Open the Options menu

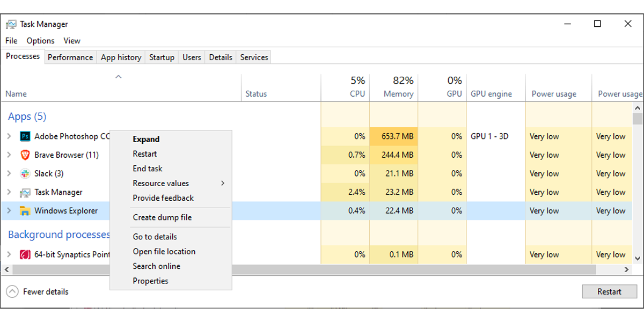point(40,41)
